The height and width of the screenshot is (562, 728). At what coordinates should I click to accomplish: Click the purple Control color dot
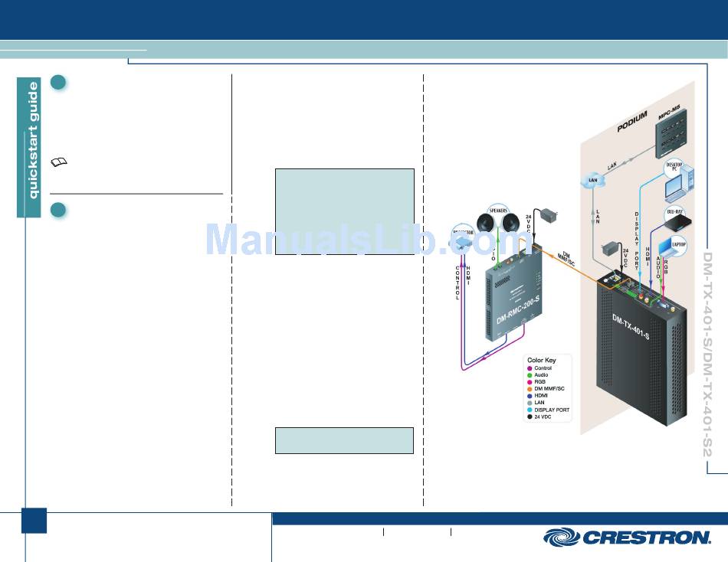pyautogui.click(x=530, y=368)
